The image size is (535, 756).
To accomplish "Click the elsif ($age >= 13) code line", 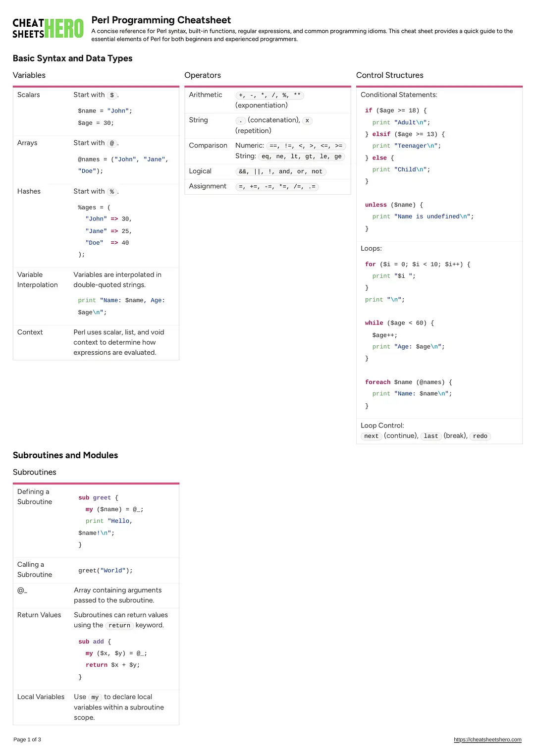I will [405, 134].
